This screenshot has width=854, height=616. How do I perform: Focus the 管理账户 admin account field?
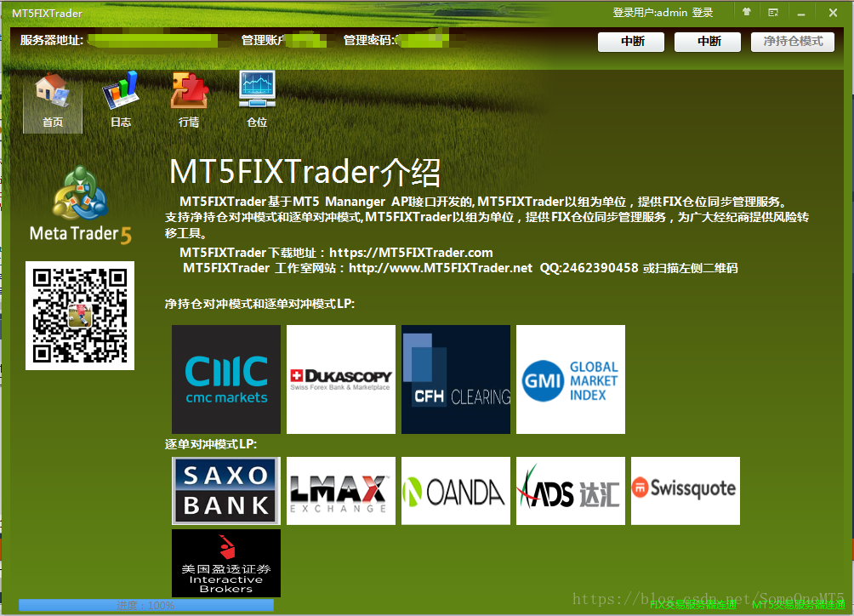pyautogui.click(x=308, y=40)
